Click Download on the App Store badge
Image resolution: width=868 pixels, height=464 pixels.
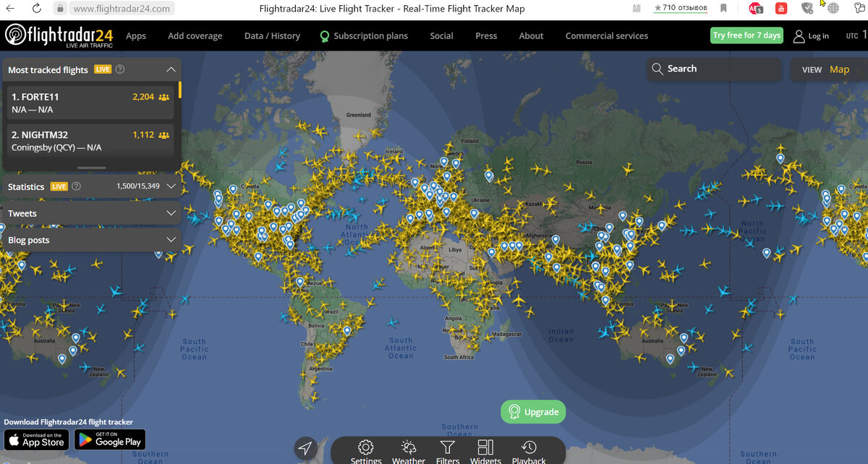36,439
